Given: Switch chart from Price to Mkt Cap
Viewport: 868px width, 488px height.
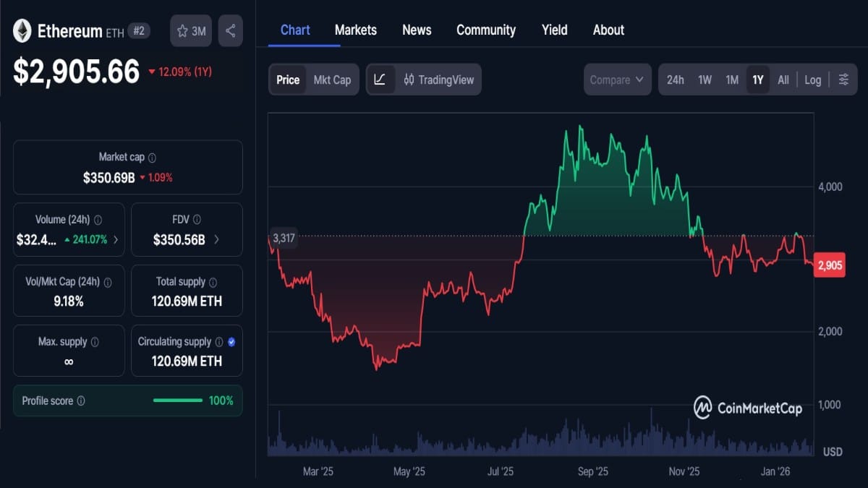Looking at the screenshot, I should (x=331, y=80).
